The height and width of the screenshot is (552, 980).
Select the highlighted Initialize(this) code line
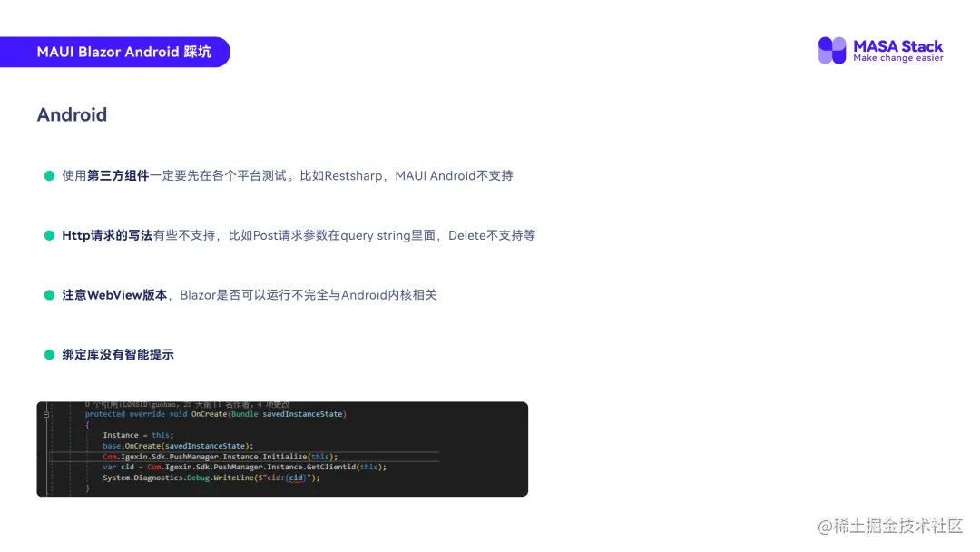218,458
